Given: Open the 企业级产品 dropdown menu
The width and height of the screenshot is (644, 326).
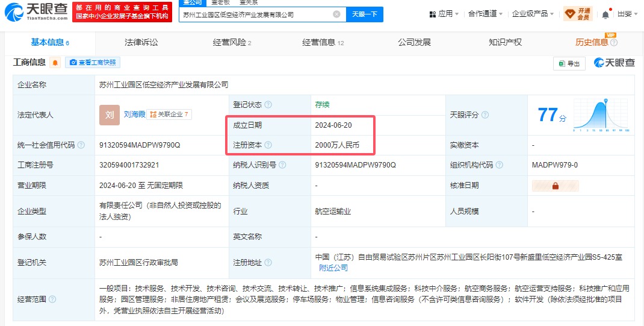Looking at the screenshot, I should [x=533, y=14].
